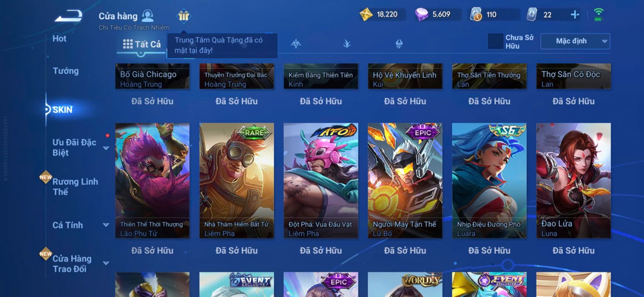Tap the wifi signal status icon
644x297 pixels.
[599, 14]
